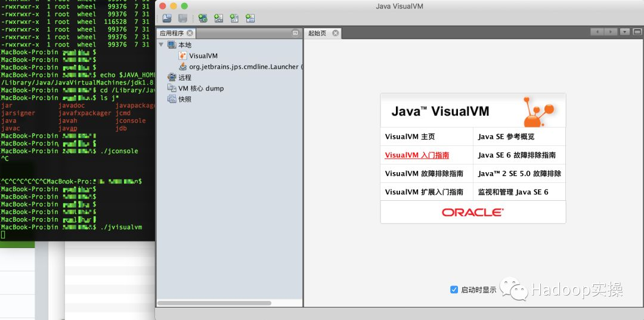
Task: Click the Add Application Snapshot toolbar icon
Action: [x=250, y=18]
